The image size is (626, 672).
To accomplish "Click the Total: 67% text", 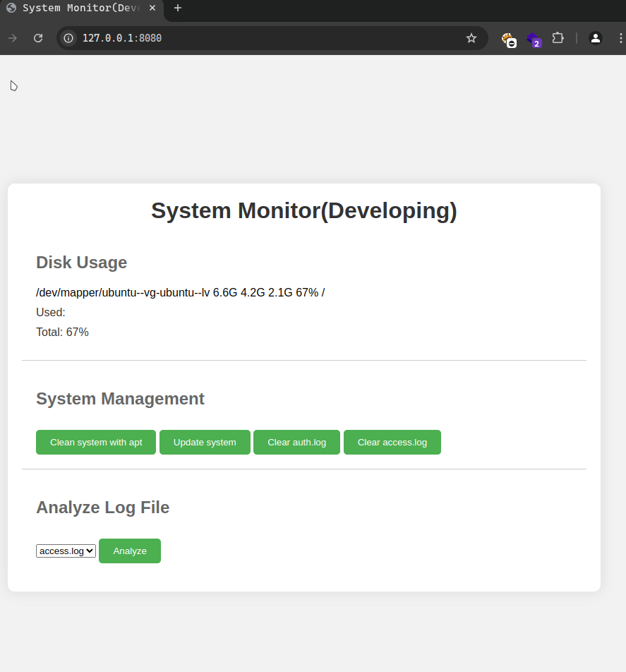I will 63,332.
